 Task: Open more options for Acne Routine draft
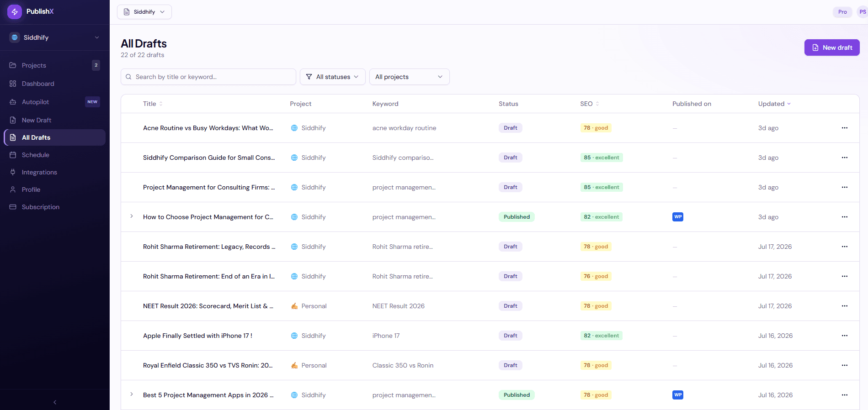pos(845,128)
